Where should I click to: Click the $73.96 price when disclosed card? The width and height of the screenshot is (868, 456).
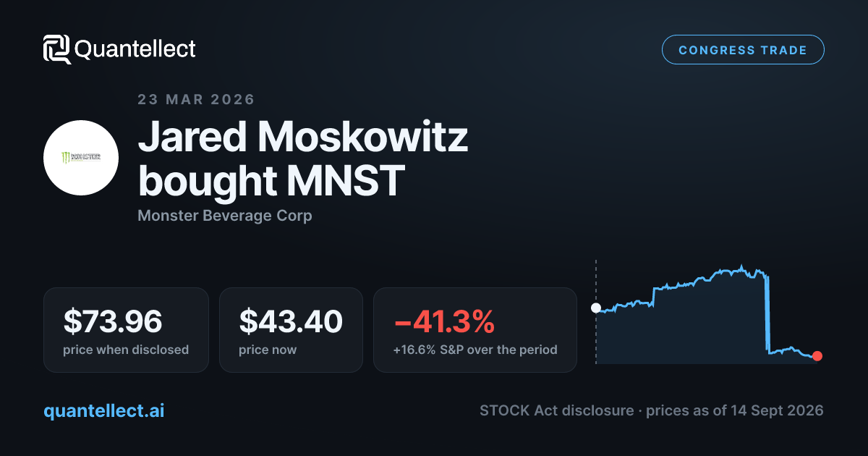126,330
